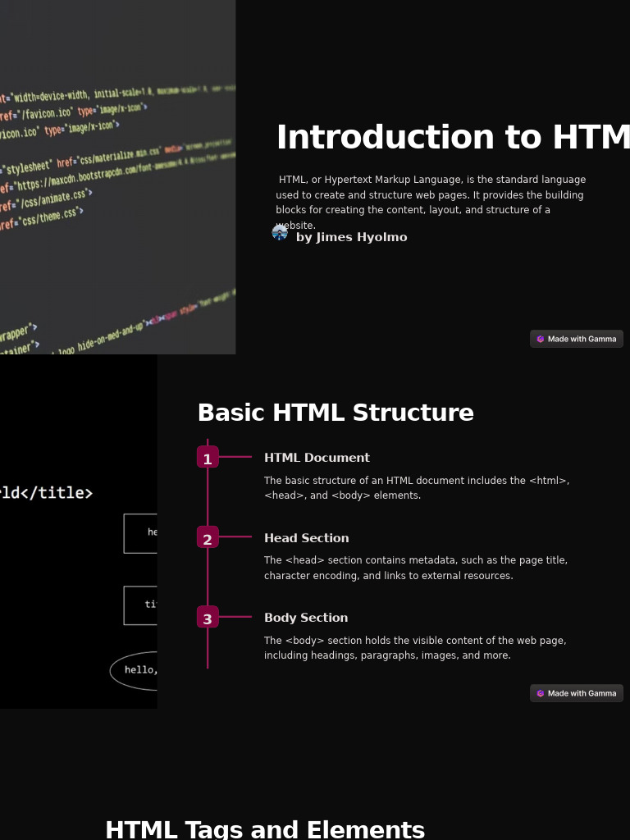Click the paragraph starting 'HTML, or Hypertext Markup Language'

click(431, 202)
